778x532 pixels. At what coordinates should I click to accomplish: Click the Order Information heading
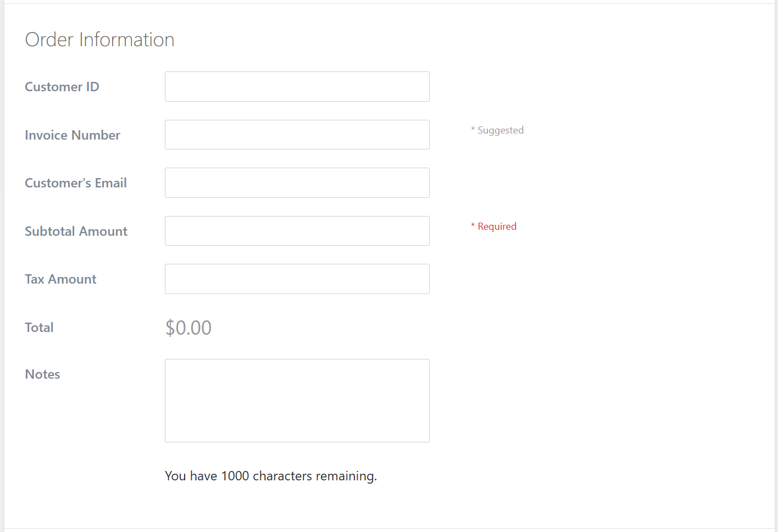(x=99, y=40)
